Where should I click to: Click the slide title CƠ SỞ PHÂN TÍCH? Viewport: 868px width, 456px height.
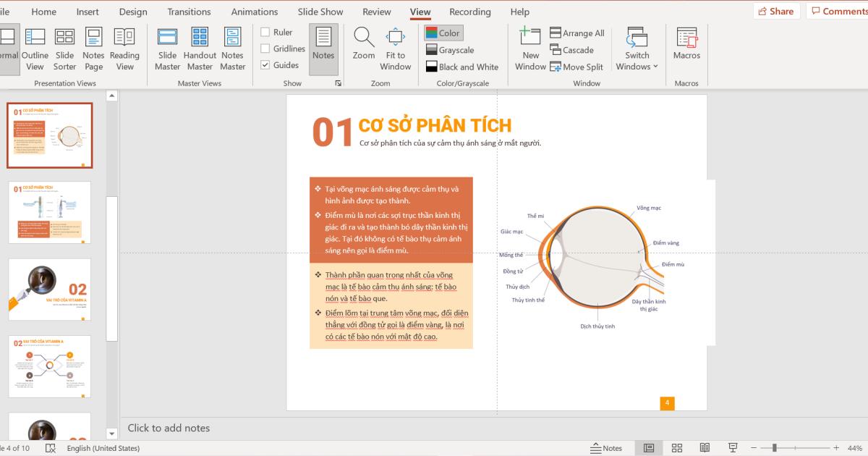coord(435,125)
